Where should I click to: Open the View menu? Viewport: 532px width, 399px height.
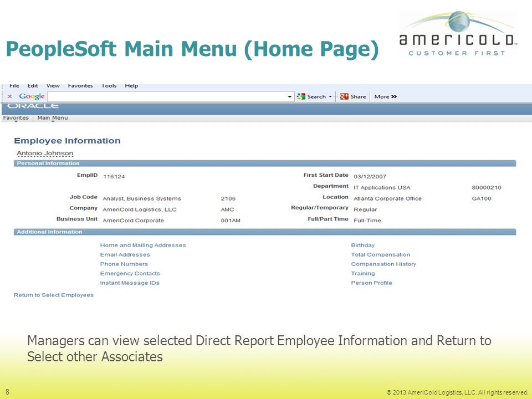pos(53,86)
